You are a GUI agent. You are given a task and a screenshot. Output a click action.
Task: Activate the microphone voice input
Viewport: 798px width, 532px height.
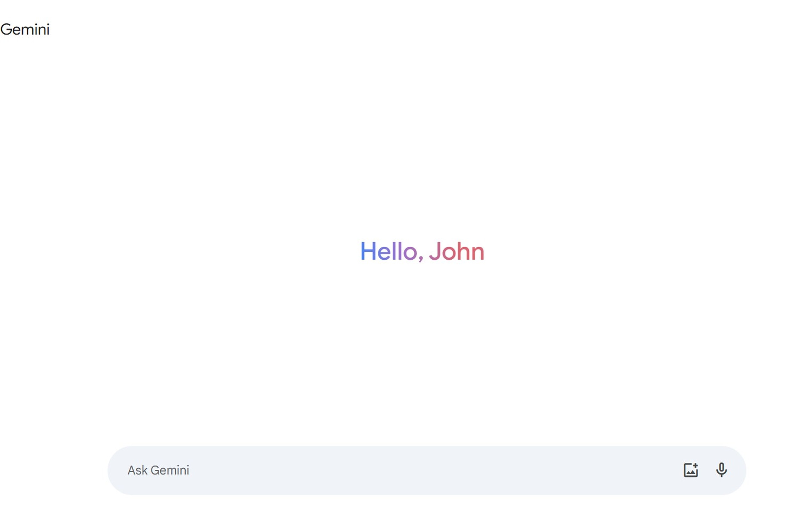point(721,470)
